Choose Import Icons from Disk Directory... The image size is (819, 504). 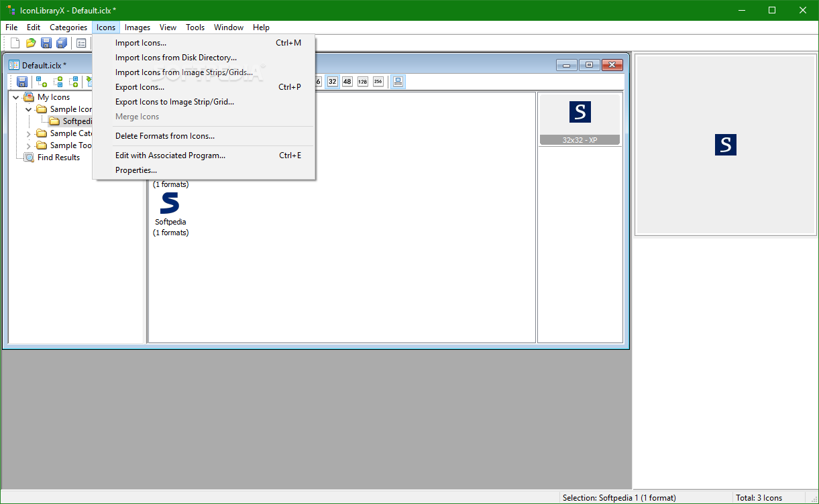pyautogui.click(x=204, y=58)
